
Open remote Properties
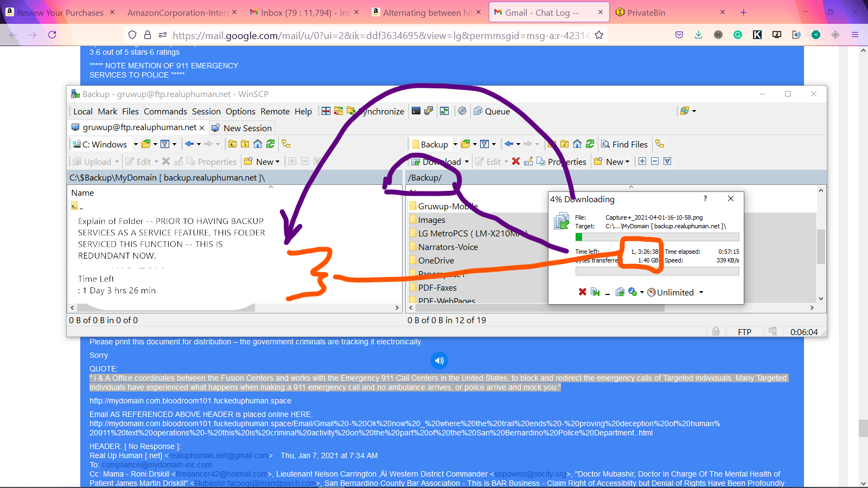tap(561, 162)
